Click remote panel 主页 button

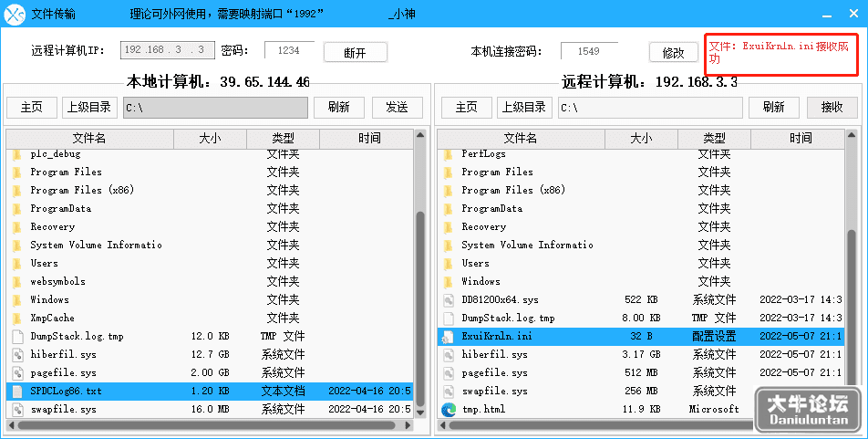tap(466, 107)
